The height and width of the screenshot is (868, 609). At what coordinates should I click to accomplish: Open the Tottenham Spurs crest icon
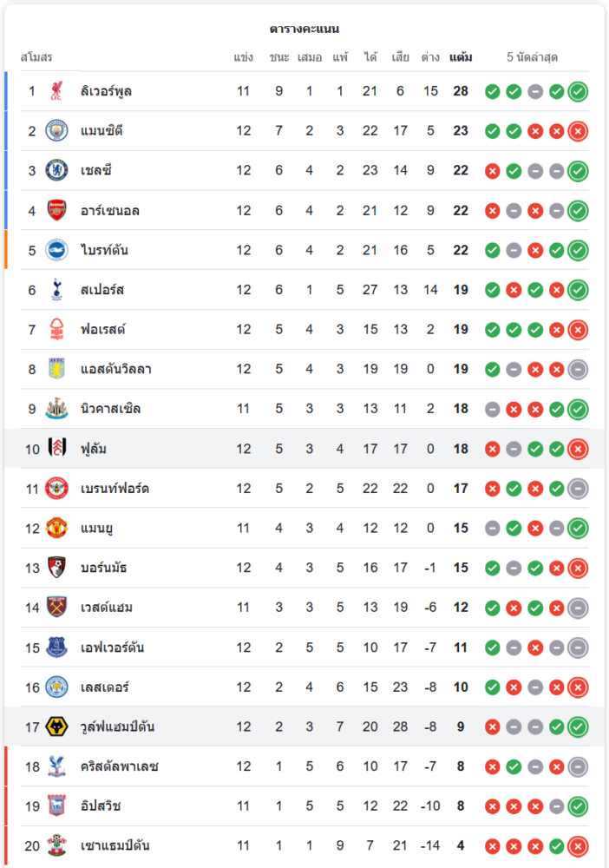56,290
